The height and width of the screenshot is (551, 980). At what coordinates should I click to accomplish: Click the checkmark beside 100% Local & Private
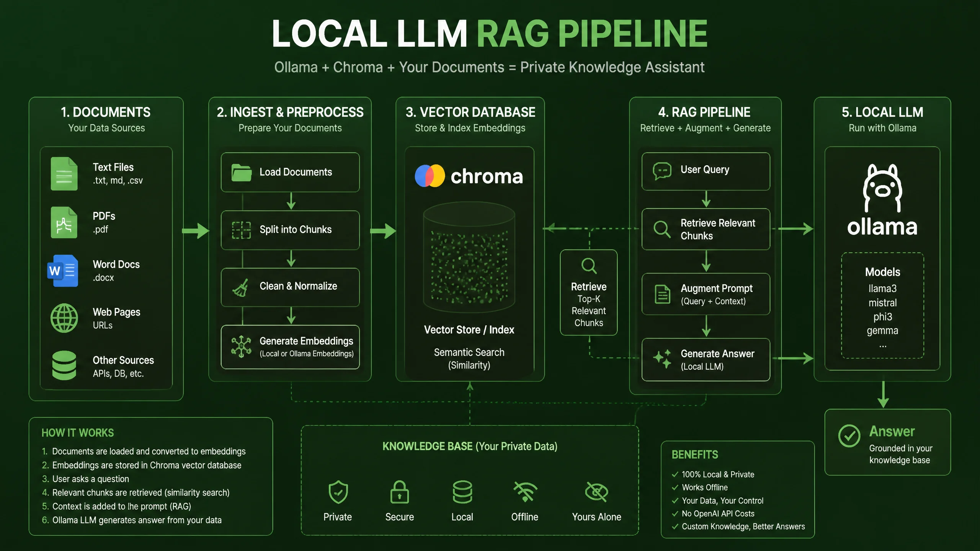(675, 474)
